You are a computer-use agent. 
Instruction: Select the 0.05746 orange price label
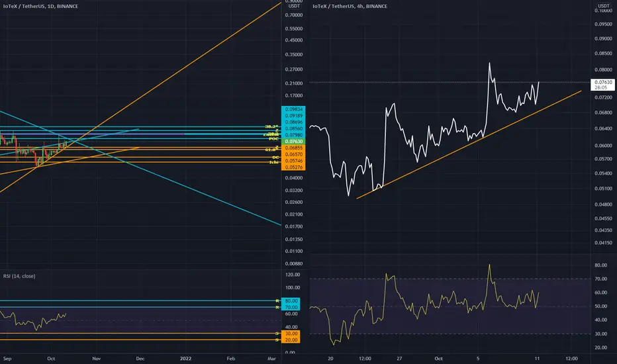[x=293, y=161]
